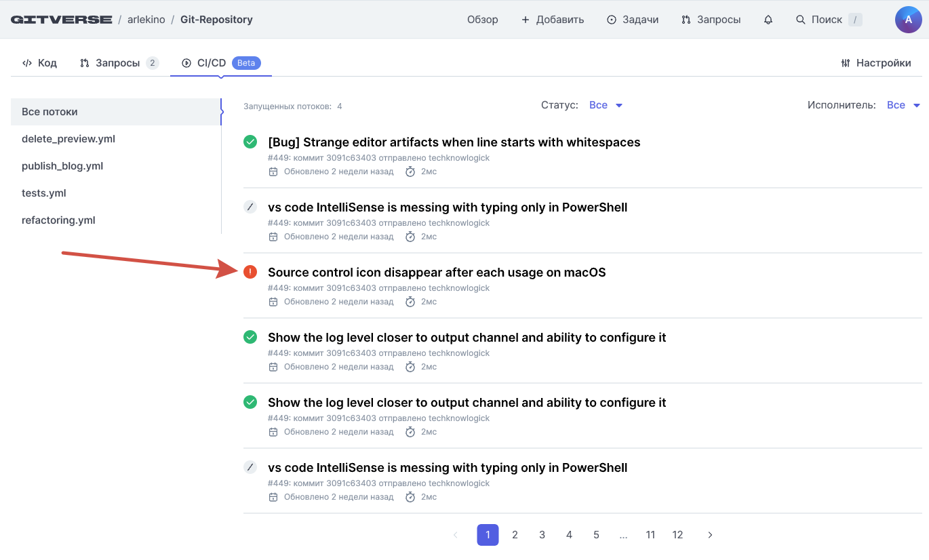Go to page 5

(x=596, y=535)
